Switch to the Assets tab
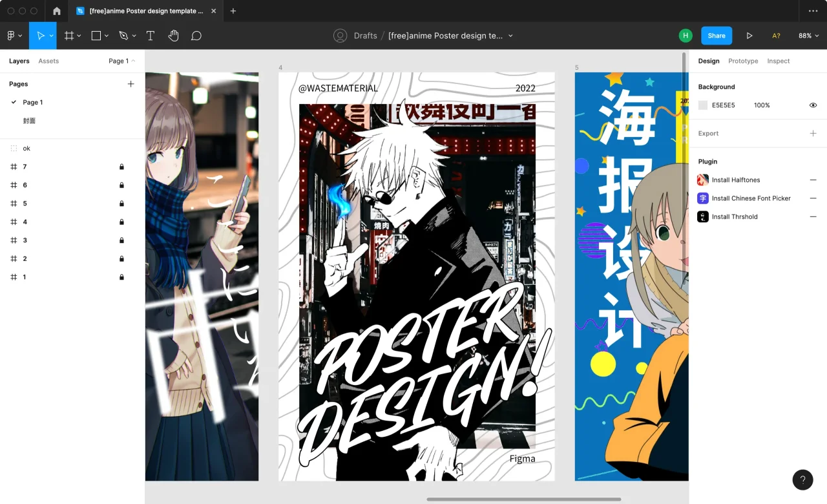The image size is (827, 504). [48, 61]
